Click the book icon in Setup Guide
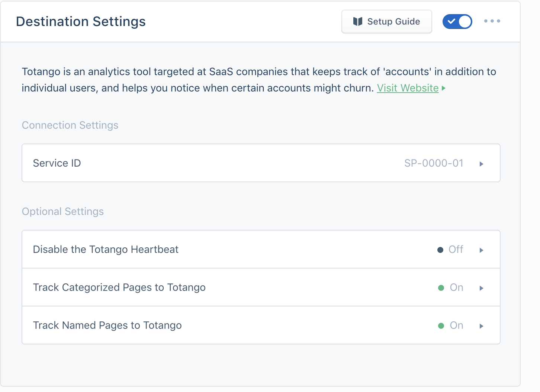This screenshot has height=392, width=540. (x=358, y=22)
